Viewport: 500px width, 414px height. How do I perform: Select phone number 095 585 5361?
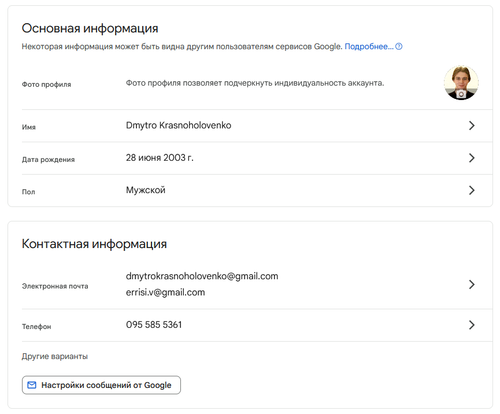(154, 325)
